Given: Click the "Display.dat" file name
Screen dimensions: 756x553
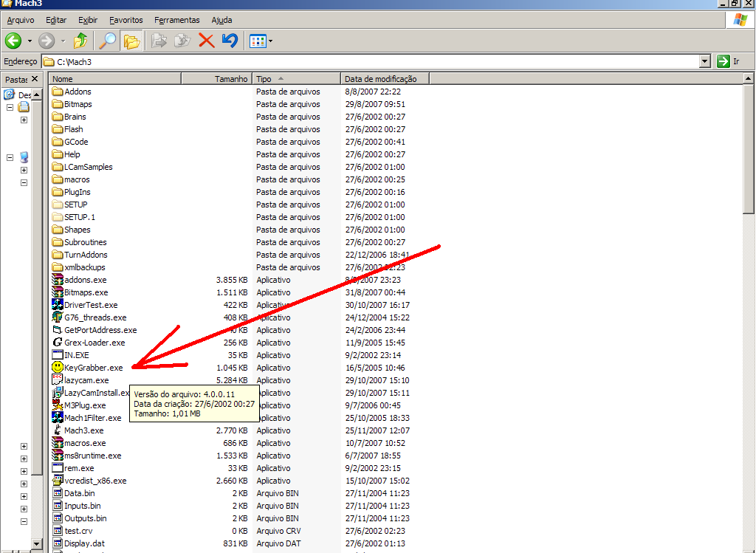Looking at the screenshot, I should point(84,543).
